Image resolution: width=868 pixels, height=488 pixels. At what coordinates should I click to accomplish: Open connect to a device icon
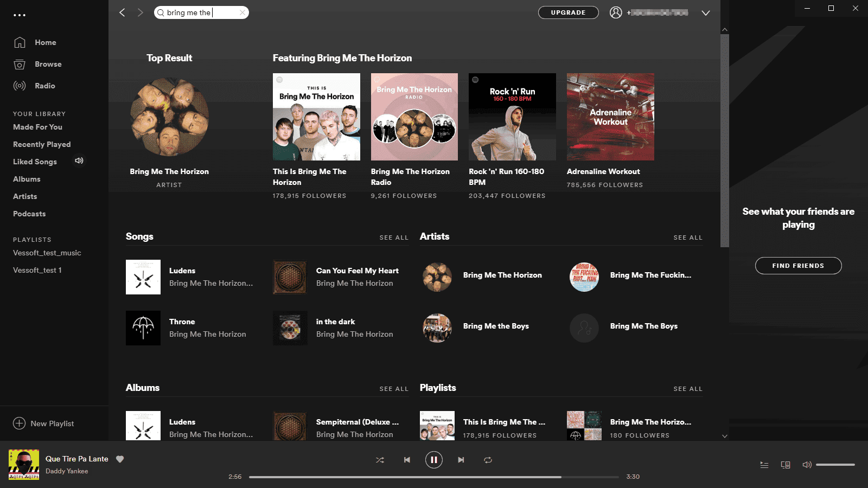[x=785, y=465]
